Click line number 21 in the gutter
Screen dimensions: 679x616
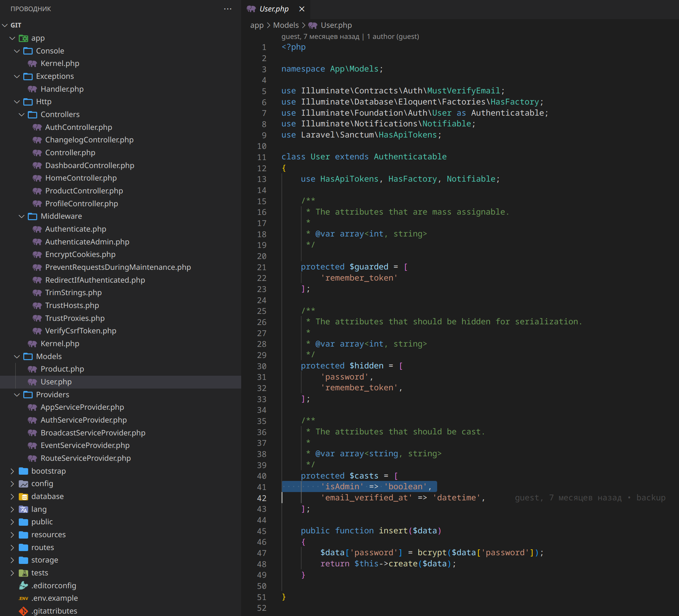coord(262,267)
